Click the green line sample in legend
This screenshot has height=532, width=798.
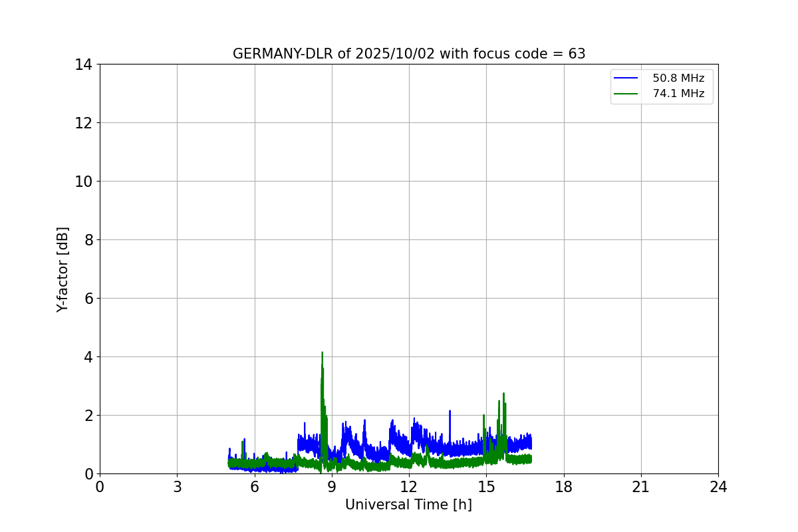pos(626,94)
